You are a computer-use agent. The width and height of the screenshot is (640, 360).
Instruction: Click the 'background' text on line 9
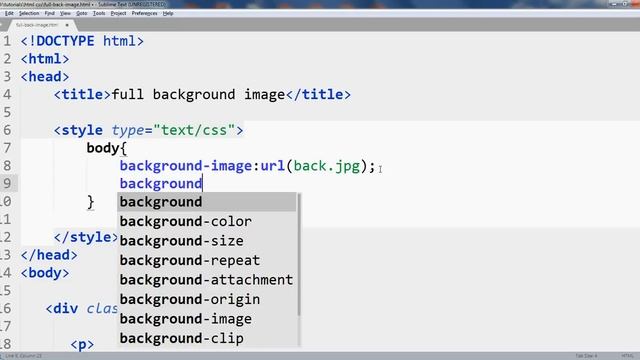pos(161,184)
